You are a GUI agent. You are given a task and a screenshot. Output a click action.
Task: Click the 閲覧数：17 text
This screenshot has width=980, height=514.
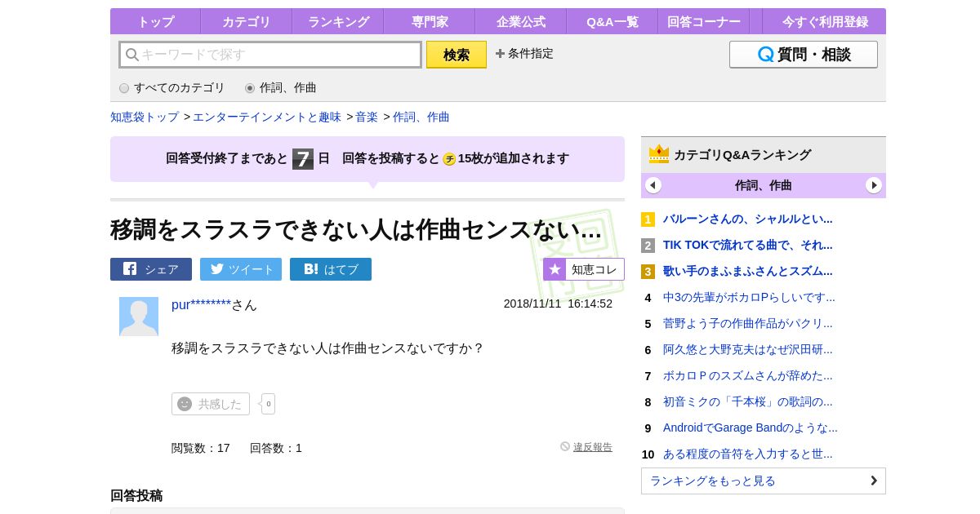[x=201, y=448]
